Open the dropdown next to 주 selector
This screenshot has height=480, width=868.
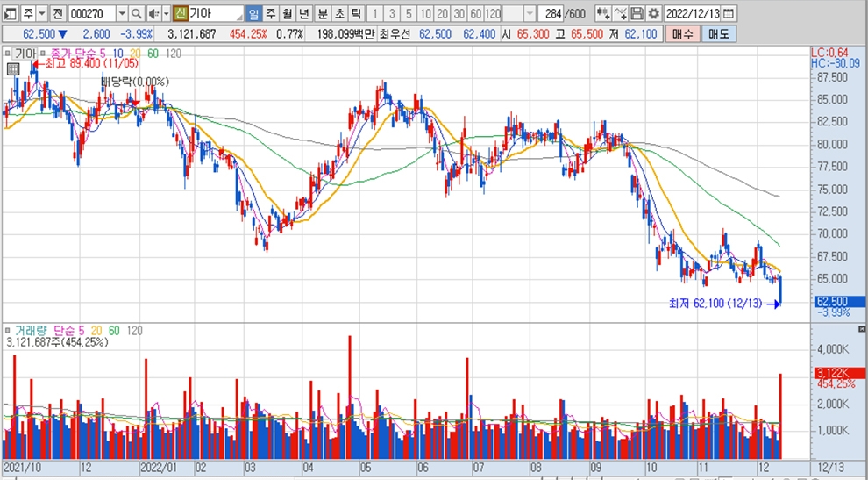coord(41,14)
